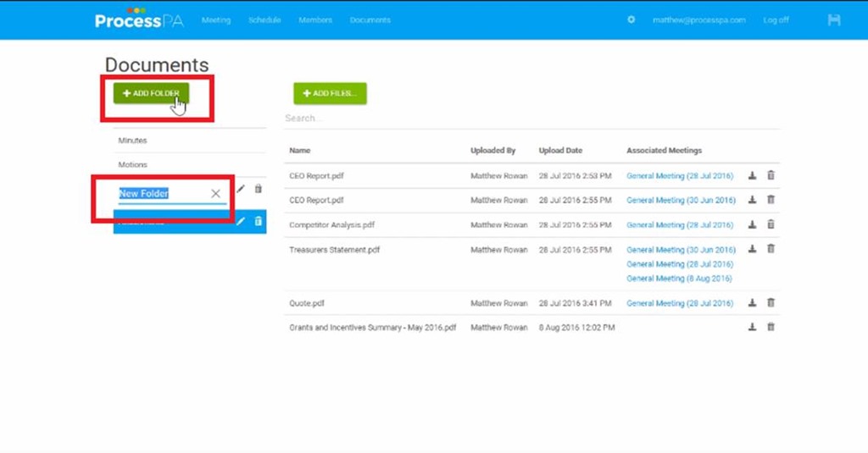Delete the Competitor Analysis.pdf file
Image resolution: width=868 pixels, height=453 pixels.
point(771,224)
